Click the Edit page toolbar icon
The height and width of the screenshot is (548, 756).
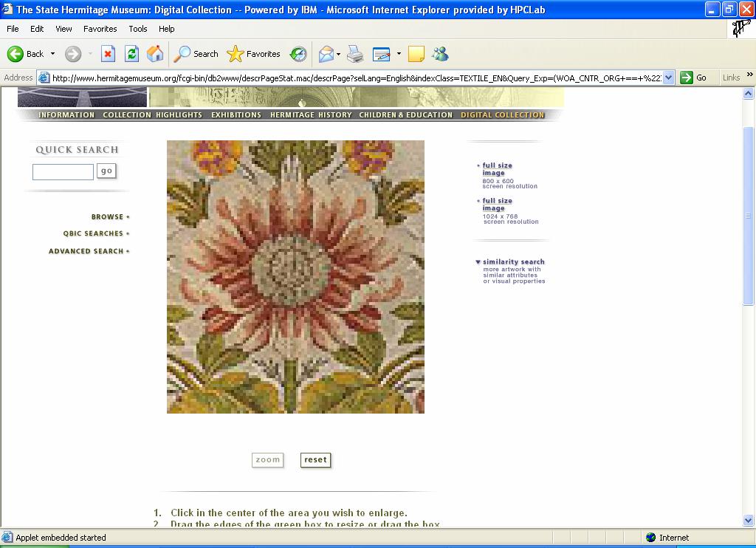pyautogui.click(x=382, y=54)
